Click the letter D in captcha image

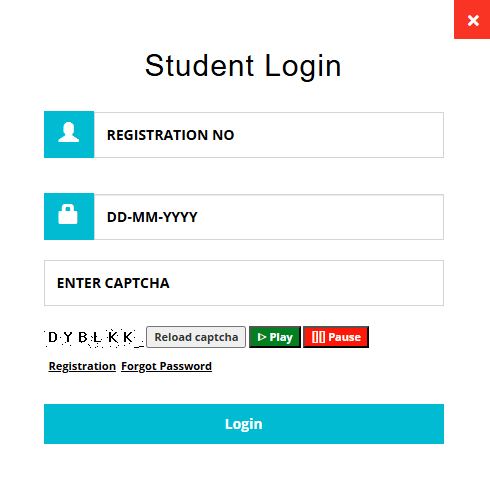click(53, 337)
